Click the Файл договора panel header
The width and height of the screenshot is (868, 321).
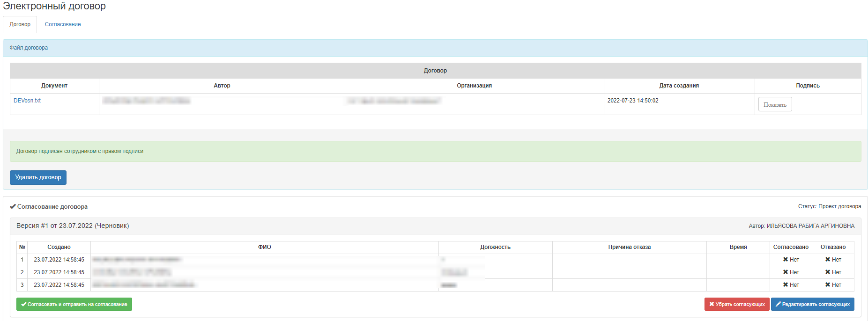click(x=29, y=48)
